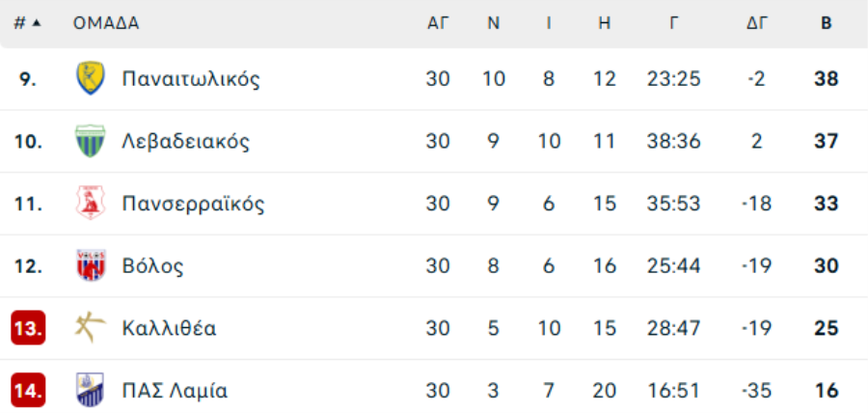Click the Παναιτωλικός team crest
This screenshot has width=868, height=413.
(x=91, y=78)
